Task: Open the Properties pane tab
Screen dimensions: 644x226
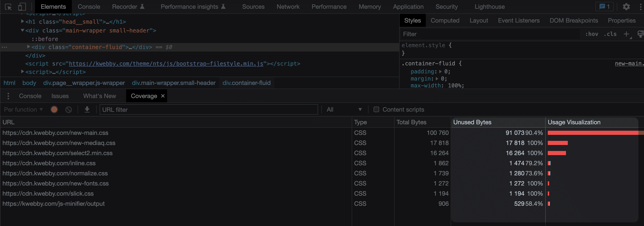Action: 622,20
